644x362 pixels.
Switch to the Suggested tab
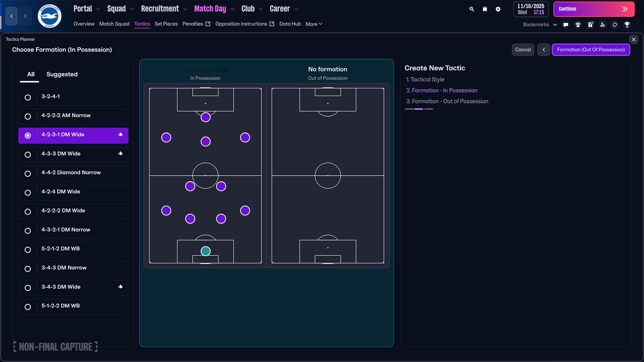pyautogui.click(x=62, y=74)
